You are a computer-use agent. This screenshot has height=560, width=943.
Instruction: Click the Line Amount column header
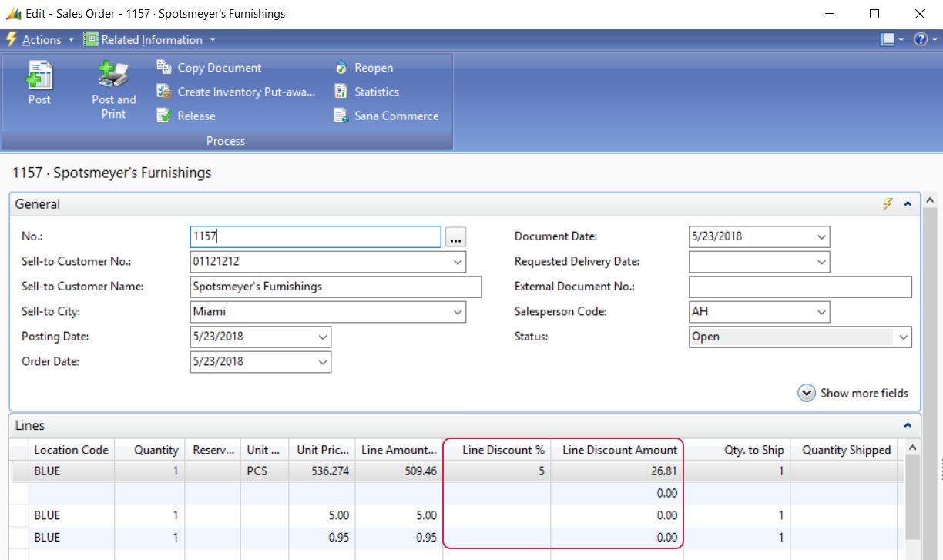[398, 450]
